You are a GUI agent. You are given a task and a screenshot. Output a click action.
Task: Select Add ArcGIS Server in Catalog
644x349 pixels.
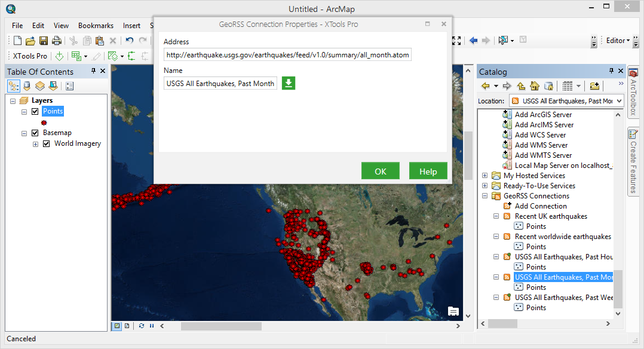click(543, 115)
